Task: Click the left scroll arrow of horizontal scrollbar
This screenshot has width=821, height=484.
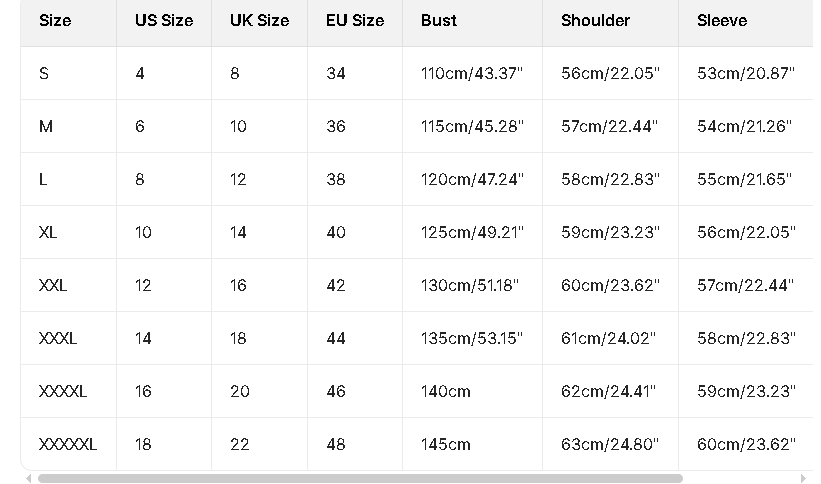Action: [x=28, y=479]
